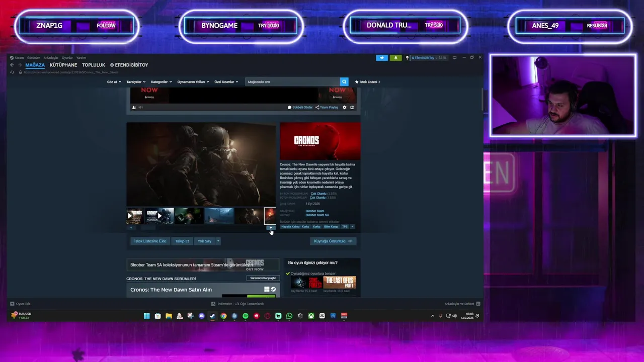Viewport: 644px width, 362px height.
Task: Click the Steam store search magnifier button
Action: tap(344, 81)
